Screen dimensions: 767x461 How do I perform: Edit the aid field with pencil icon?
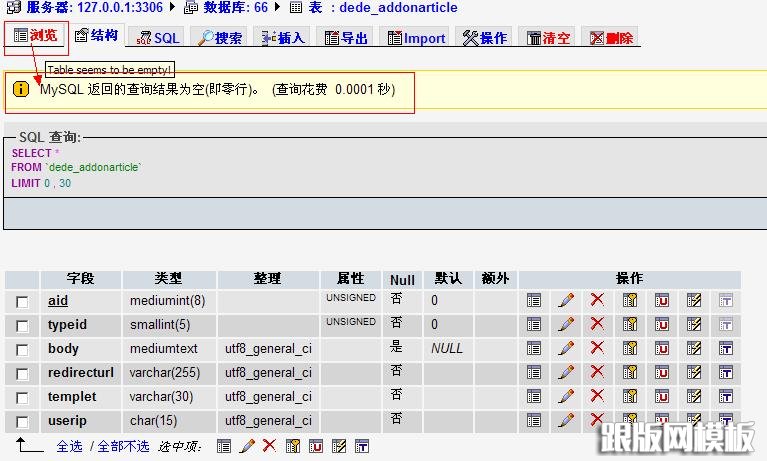[565, 300]
